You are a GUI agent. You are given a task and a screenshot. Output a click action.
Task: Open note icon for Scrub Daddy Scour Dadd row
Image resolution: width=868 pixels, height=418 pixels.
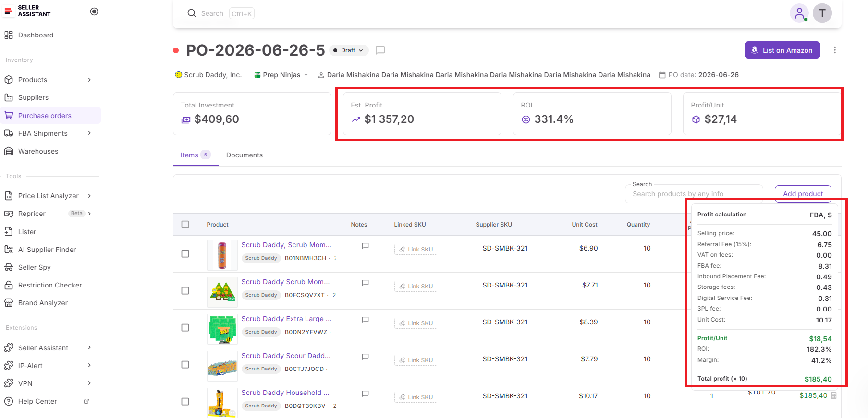click(365, 357)
